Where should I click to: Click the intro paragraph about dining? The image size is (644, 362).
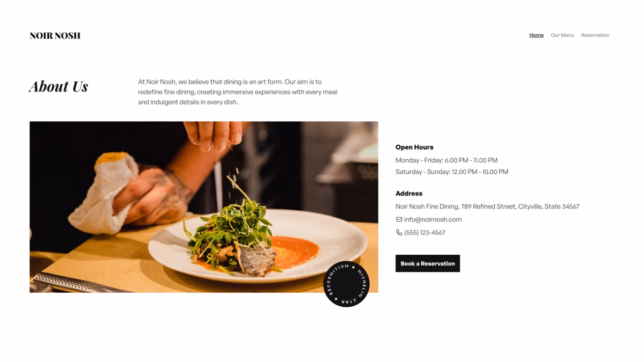click(x=238, y=92)
